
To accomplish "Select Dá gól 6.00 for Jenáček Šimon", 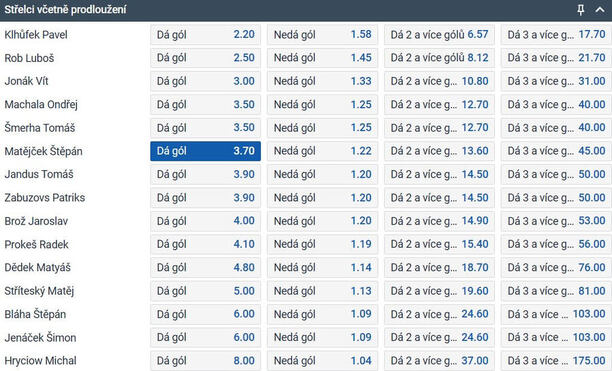I will point(205,337).
